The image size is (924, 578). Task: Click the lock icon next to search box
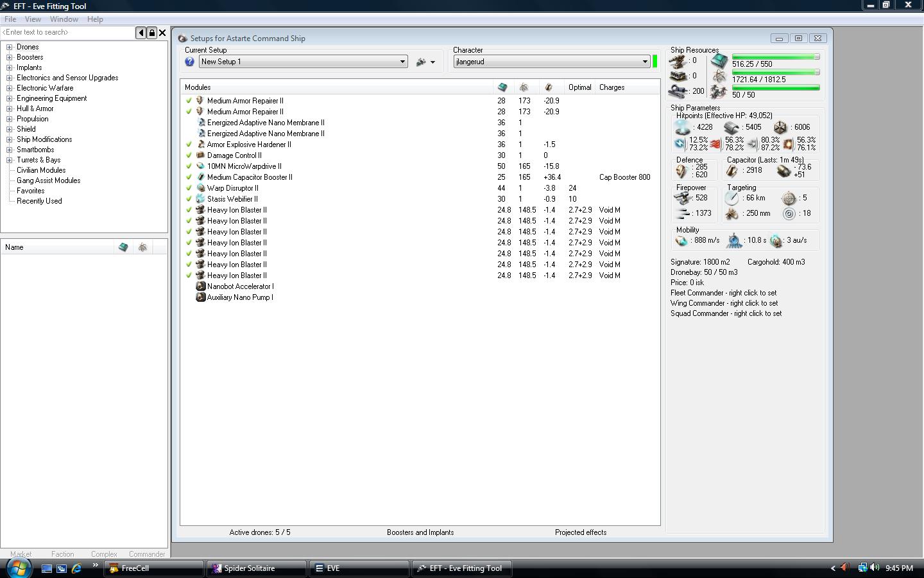pyautogui.click(x=152, y=33)
